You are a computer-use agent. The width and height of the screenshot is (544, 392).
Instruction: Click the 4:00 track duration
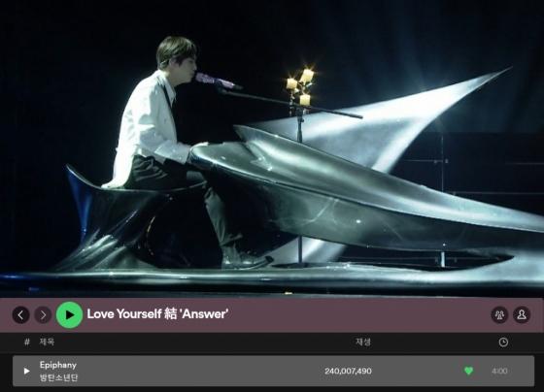point(499,372)
